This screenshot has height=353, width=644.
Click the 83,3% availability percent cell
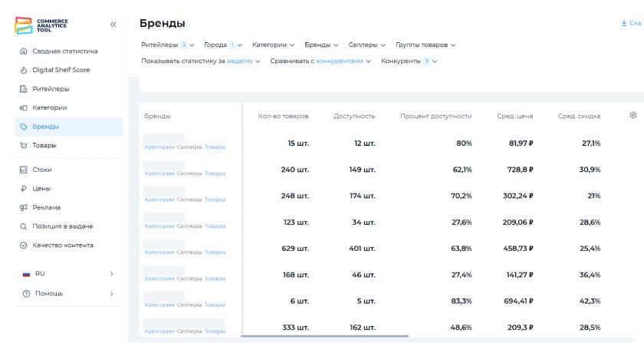tap(462, 301)
